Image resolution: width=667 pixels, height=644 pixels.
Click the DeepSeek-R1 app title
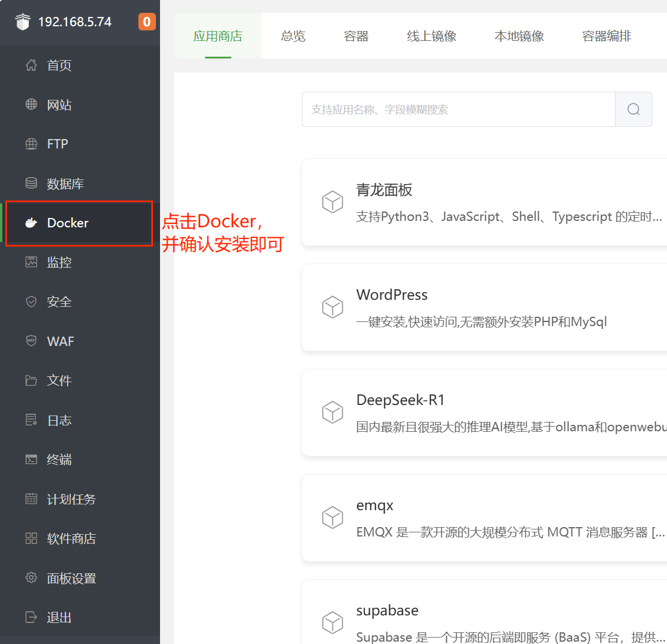click(400, 400)
